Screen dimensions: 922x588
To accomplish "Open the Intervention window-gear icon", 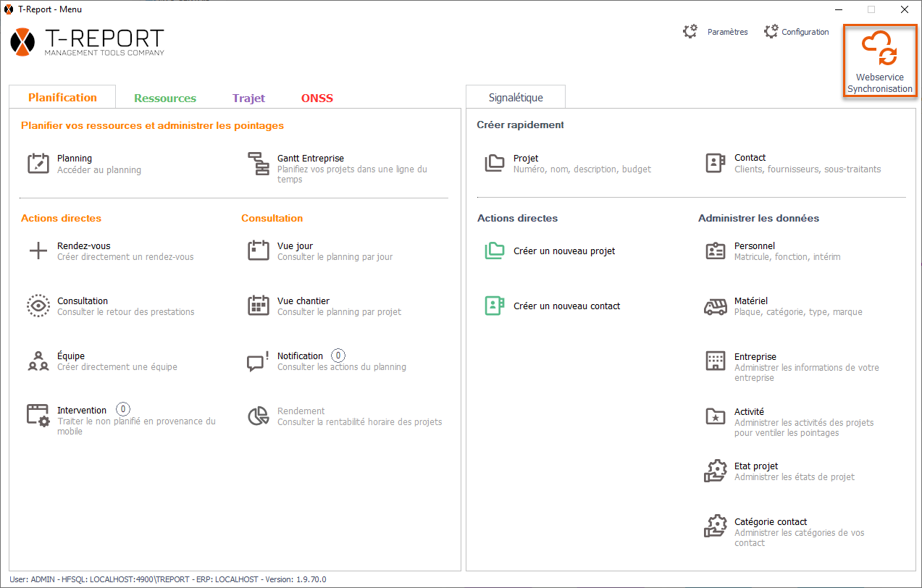I will pyautogui.click(x=38, y=416).
